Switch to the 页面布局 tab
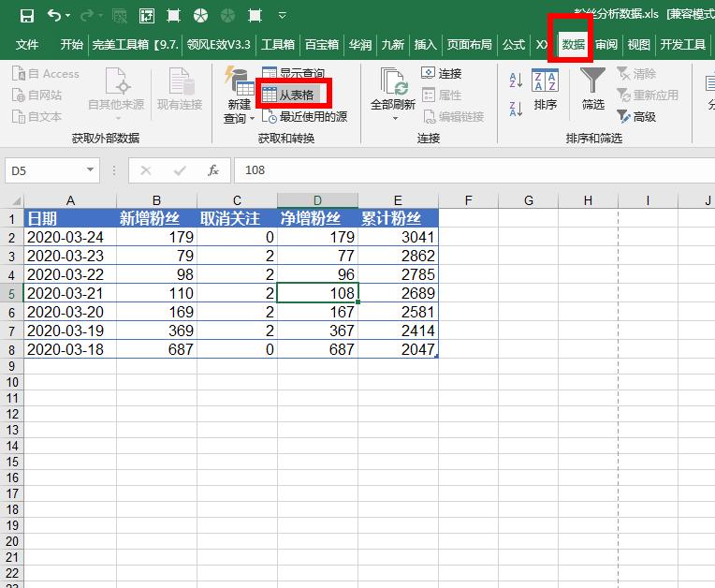Viewport: 715px width, 588px height. click(469, 45)
